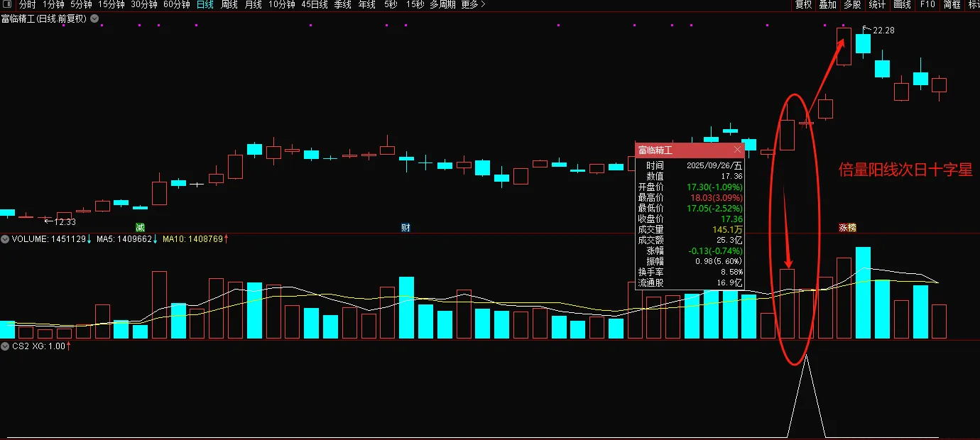Select the 15秒 period
Image resolution: width=980 pixels, height=440 pixels.
coord(415,4)
